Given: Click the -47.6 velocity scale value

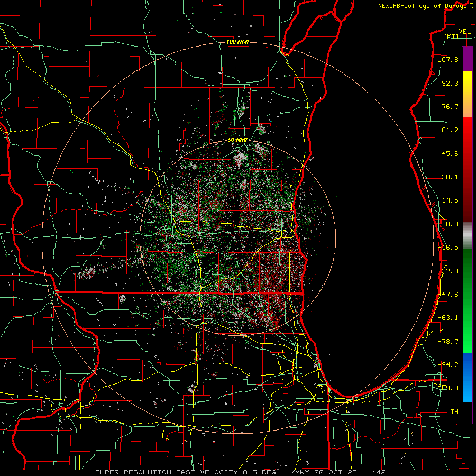Looking at the screenshot, I should 448,295.
